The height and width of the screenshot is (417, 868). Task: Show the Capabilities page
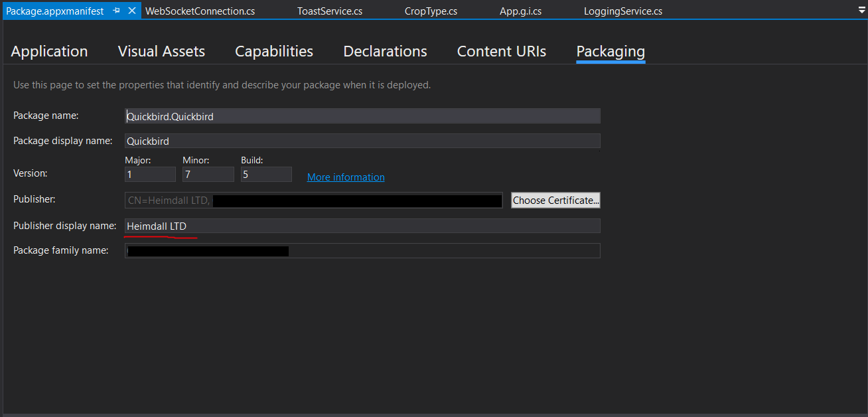pos(274,52)
